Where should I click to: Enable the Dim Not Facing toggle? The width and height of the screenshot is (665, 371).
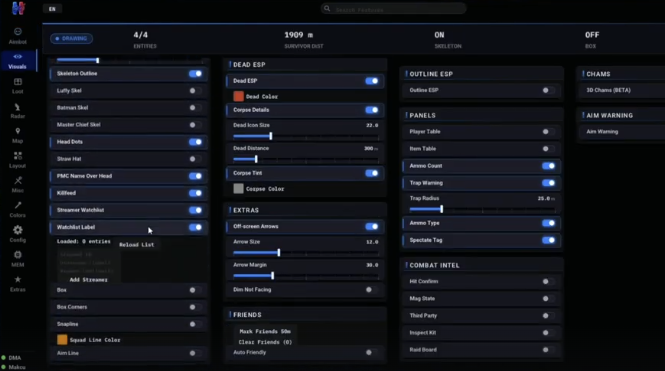pos(372,290)
